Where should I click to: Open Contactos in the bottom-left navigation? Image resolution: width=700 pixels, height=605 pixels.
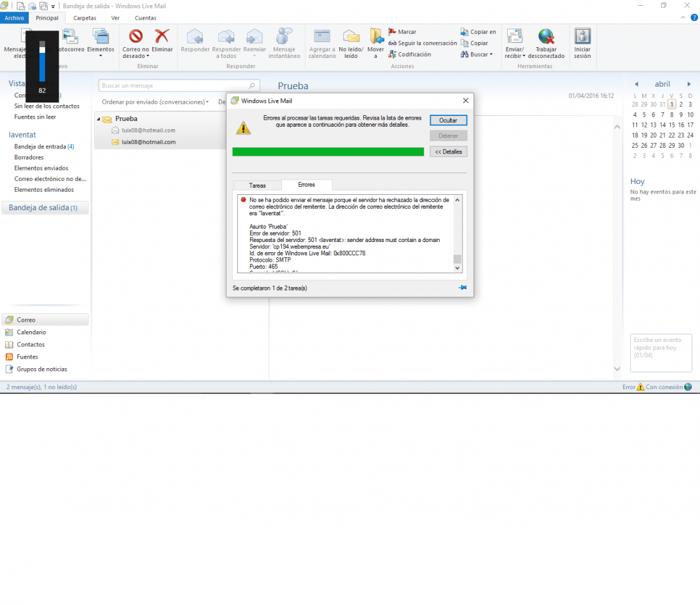click(31, 345)
